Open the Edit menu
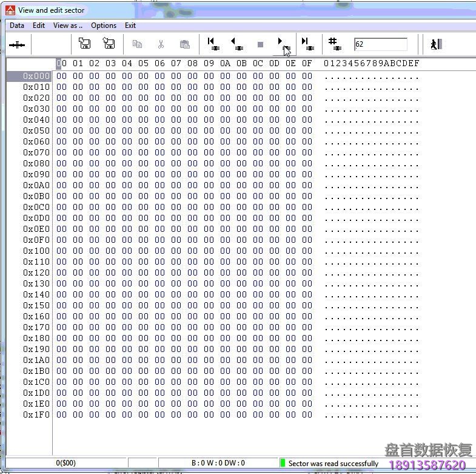This screenshot has width=476, height=474. point(39,25)
